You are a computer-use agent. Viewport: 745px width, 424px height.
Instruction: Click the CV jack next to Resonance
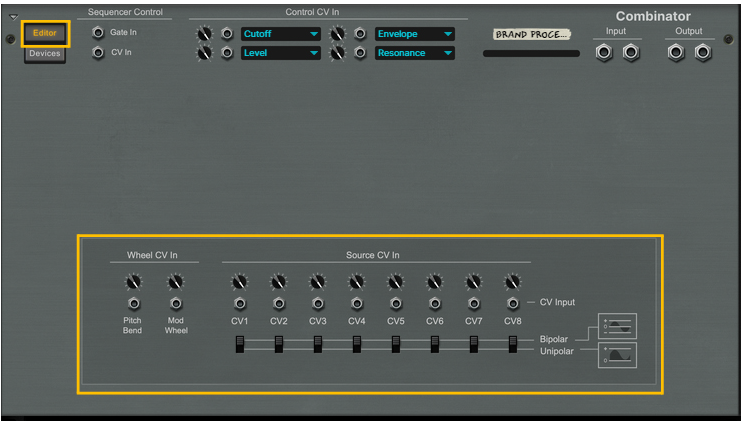point(360,53)
